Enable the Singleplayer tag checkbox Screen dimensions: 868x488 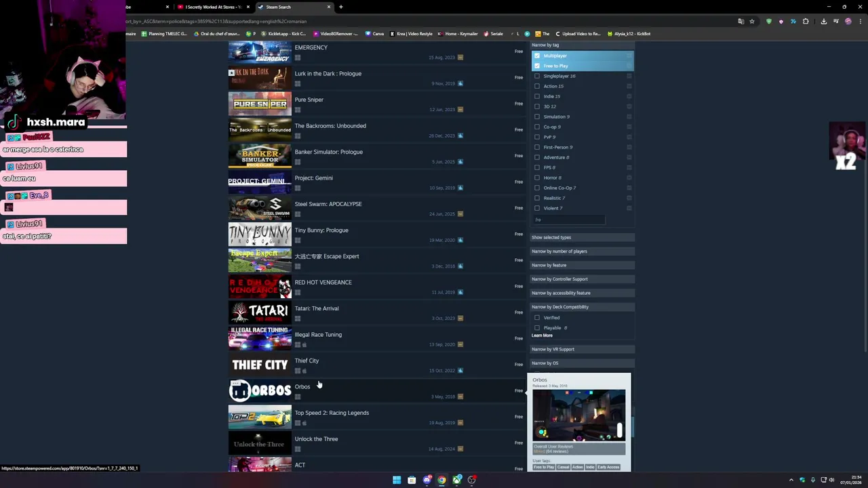pyautogui.click(x=537, y=76)
